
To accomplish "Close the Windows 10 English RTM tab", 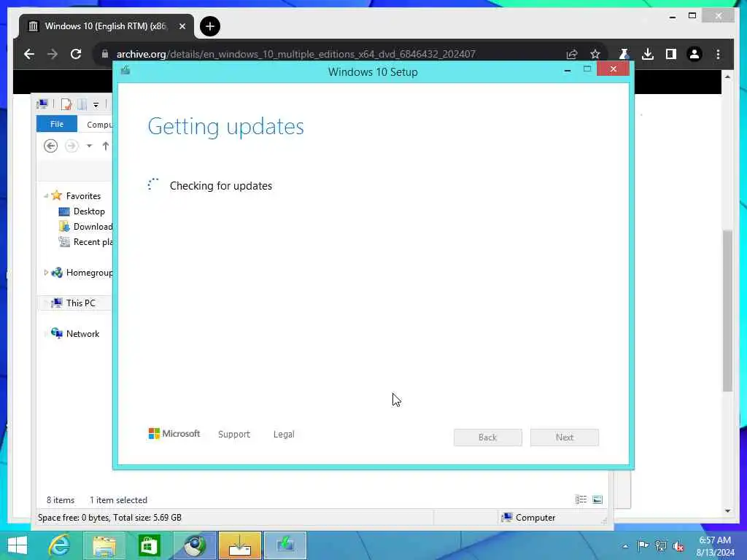I will 182,26.
